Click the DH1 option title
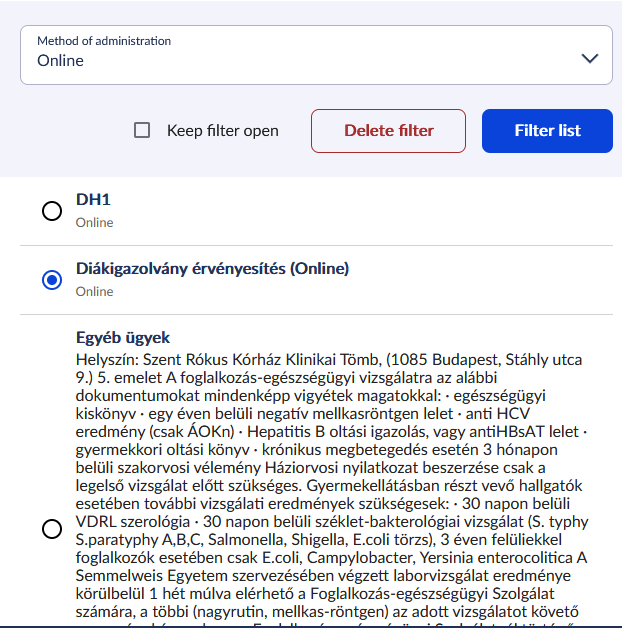 click(93, 199)
